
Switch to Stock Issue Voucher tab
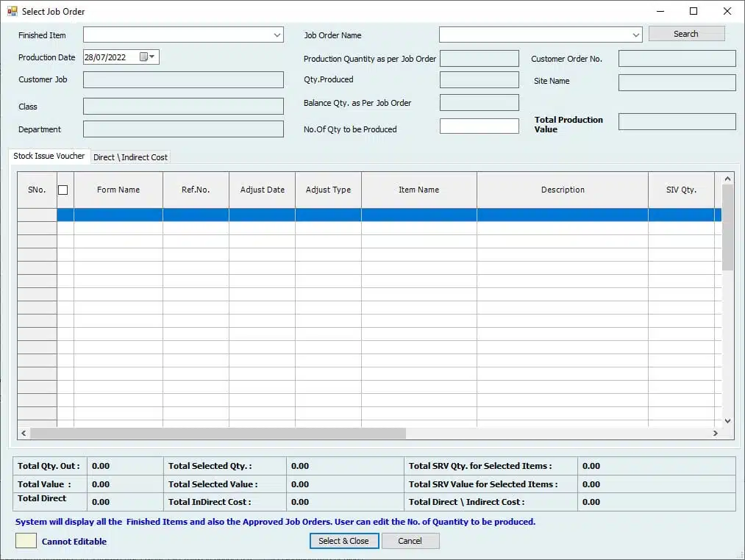pos(49,156)
